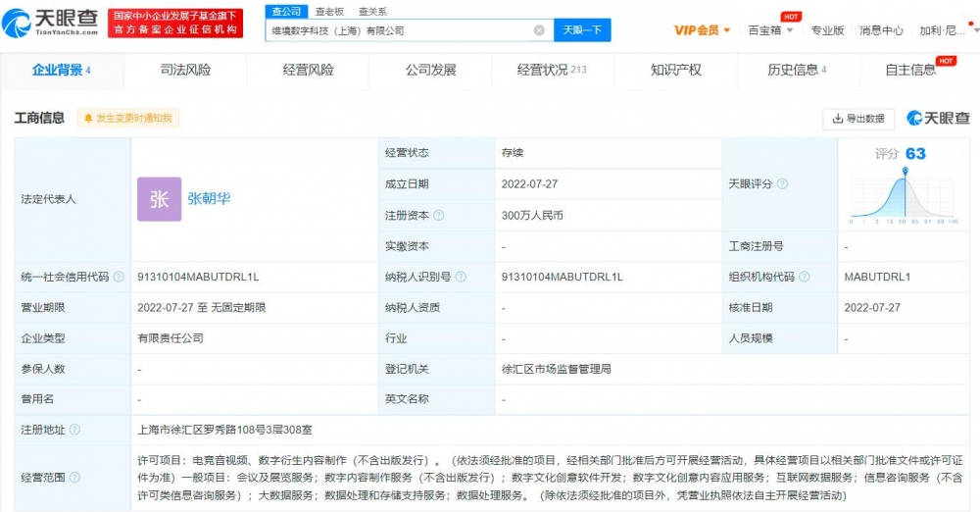Click the 经营范围 description text
The image size is (980, 512).
point(550,478)
